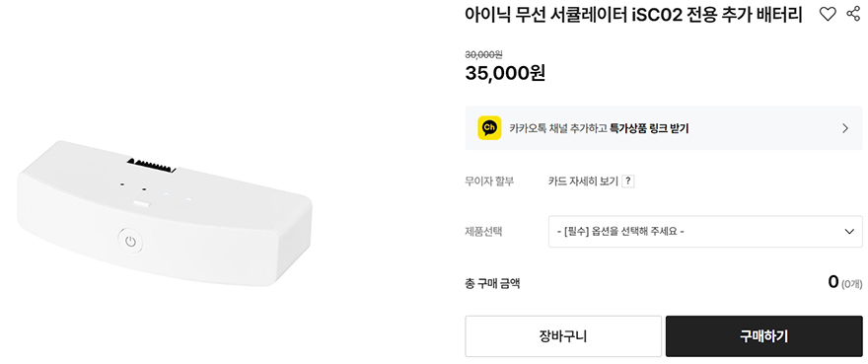
Task: Click the 35,000원 sale price
Action: point(505,73)
